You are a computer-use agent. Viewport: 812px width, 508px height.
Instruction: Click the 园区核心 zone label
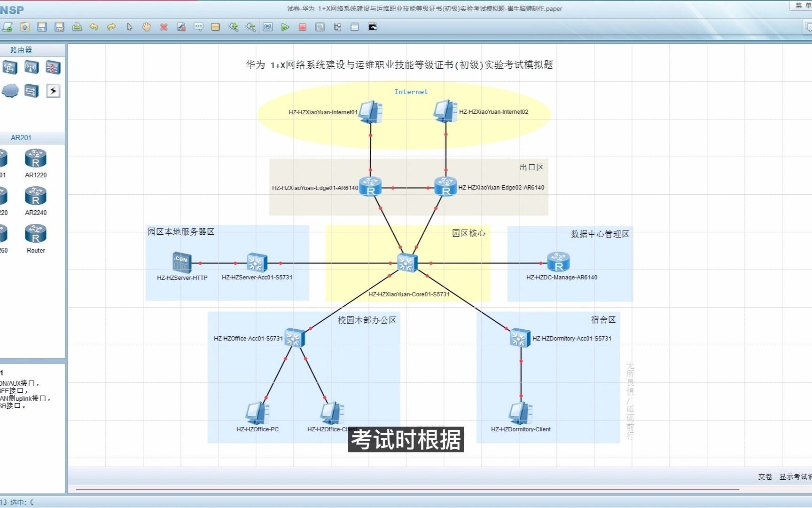point(468,233)
